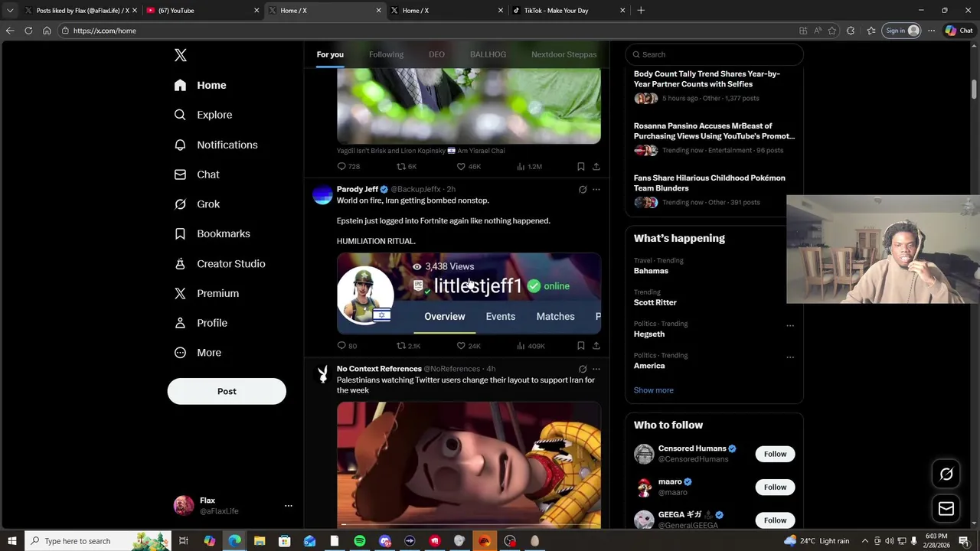
Task: Open Spotify from the taskbar
Action: pyautogui.click(x=360, y=541)
